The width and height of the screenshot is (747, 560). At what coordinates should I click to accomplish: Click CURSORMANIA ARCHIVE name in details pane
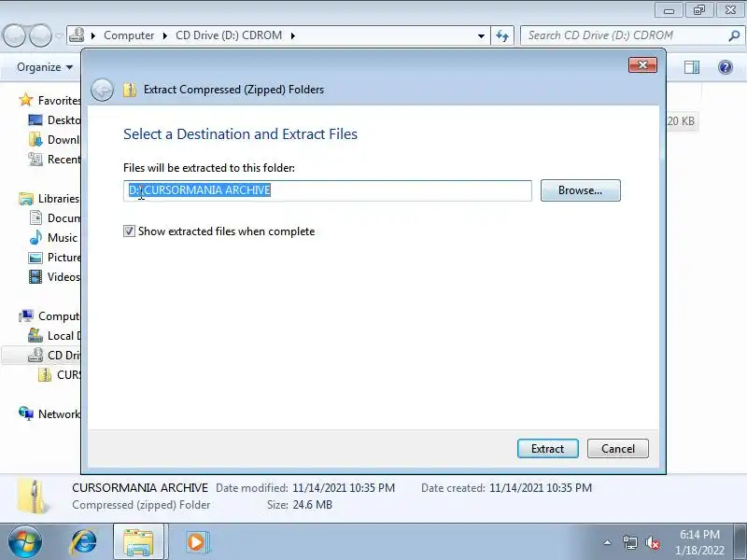tap(140, 488)
